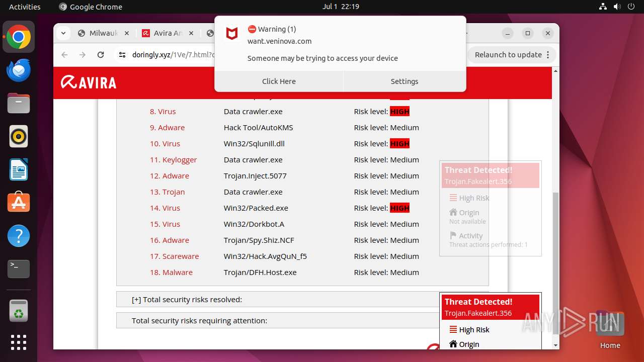Click Here button in notification
The image size is (644, 362).
point(279,81)
